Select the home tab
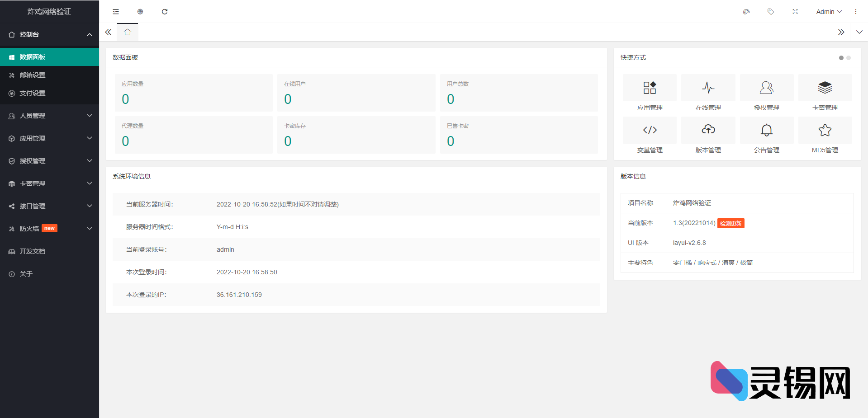Image resolution: width=868 pixels, height=418 pixels. [x=128, y=32]
